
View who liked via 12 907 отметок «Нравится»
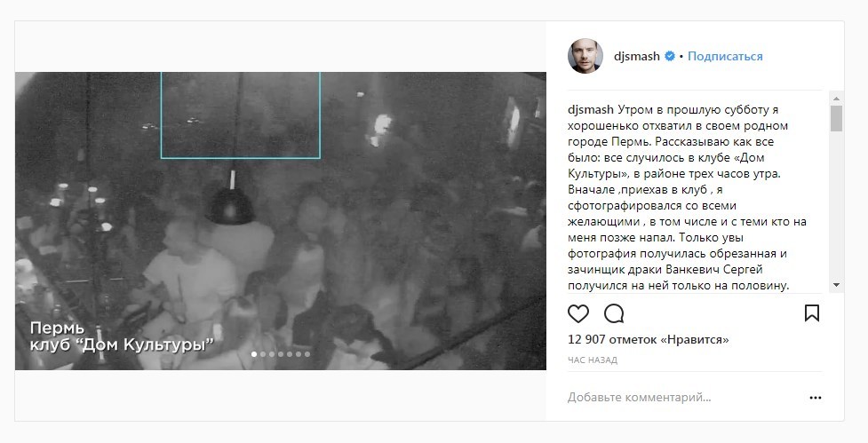tap(649, 339)
